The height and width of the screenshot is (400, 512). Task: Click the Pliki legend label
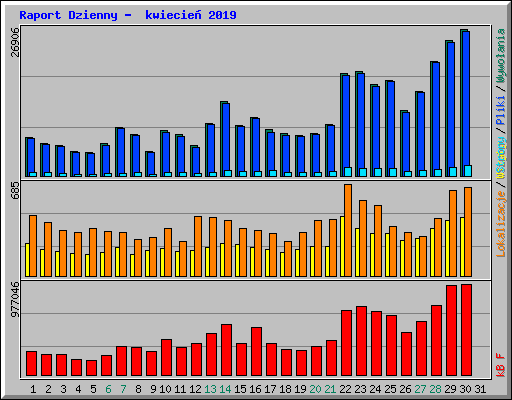[501, 110]
